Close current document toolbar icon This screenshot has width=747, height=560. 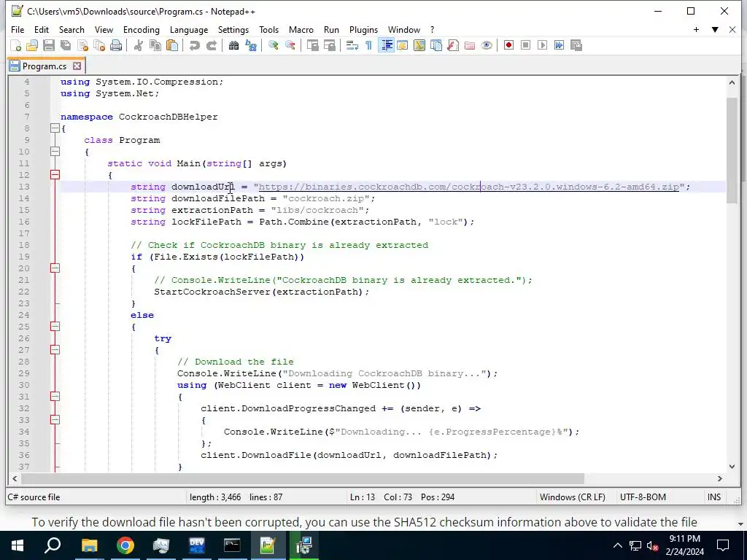83,45
